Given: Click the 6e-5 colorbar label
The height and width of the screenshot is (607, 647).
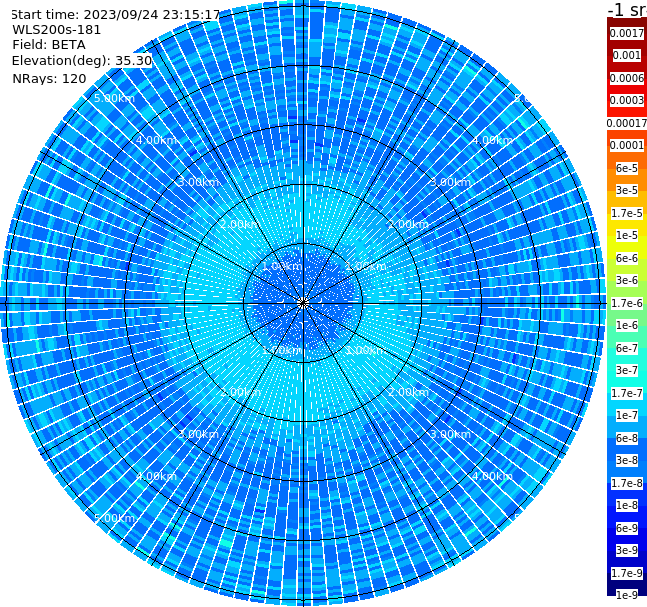Looking at the screenshot, I should pos(627,168).
